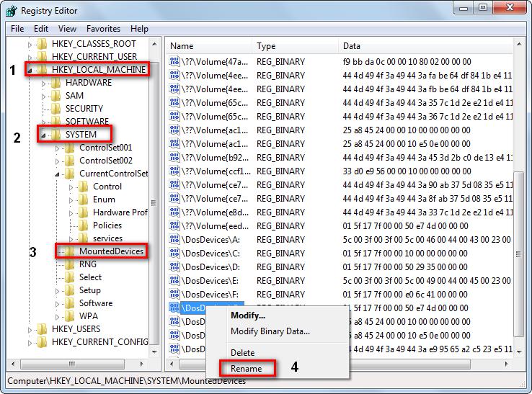This screenshot has width=532, height=394.
Task: Expand the HKEY_USERS key
Action: (30, 330)
